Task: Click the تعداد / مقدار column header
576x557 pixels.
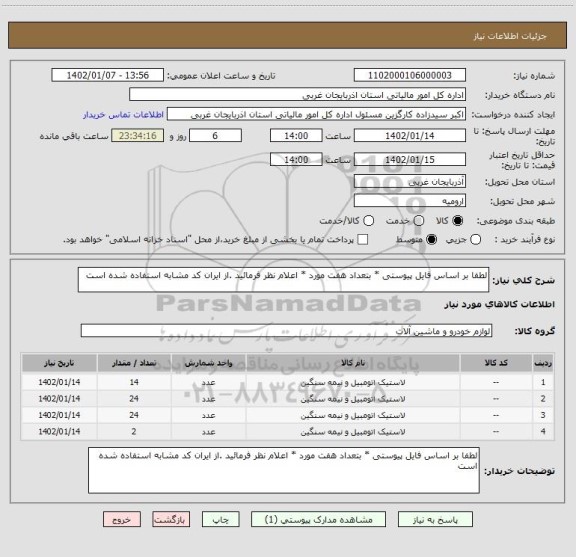Action: point(134,363)
